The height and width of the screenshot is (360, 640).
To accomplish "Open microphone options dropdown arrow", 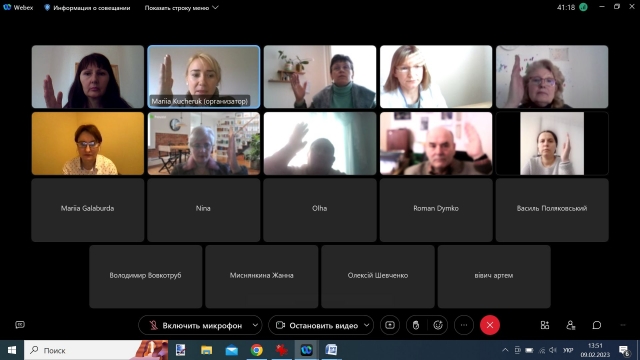I will [x=255, y=325].
